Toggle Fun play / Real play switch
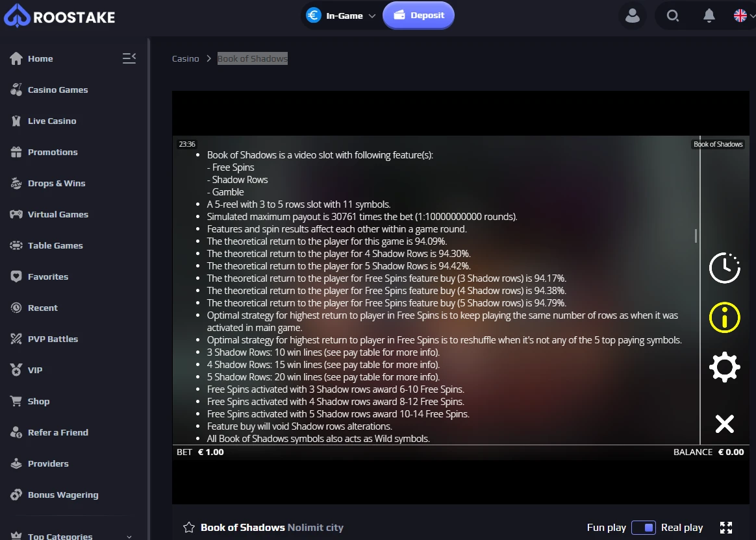 [643, 528]
